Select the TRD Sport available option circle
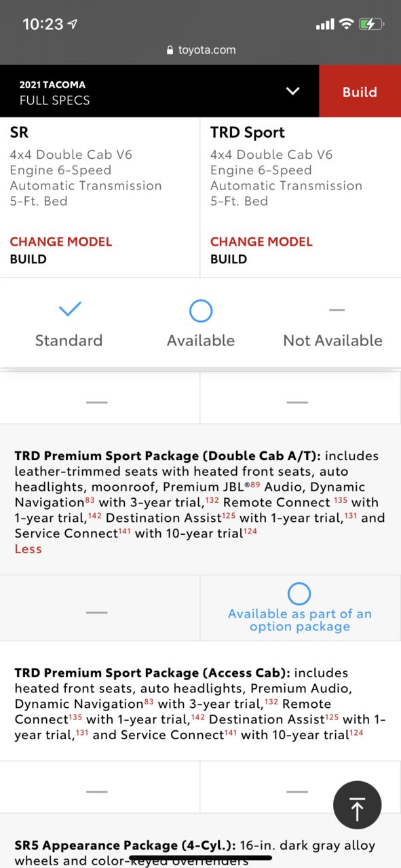Screen dimensions: 401x868 point(299,594)
